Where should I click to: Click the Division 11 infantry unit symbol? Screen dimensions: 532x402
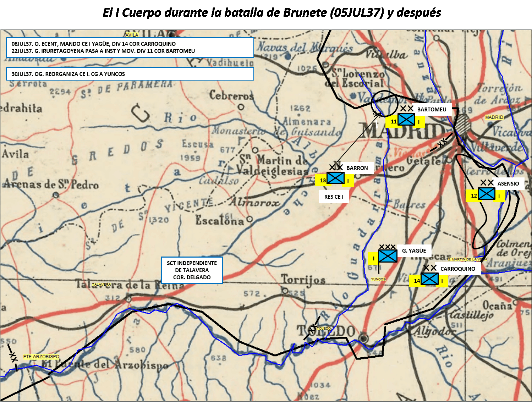click(x=406, y=120)
